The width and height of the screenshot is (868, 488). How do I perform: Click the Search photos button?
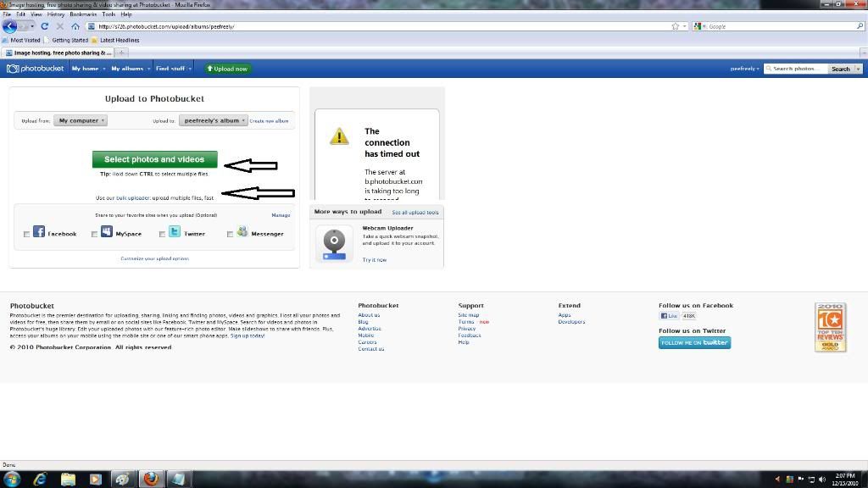click(x=840, y=69)
